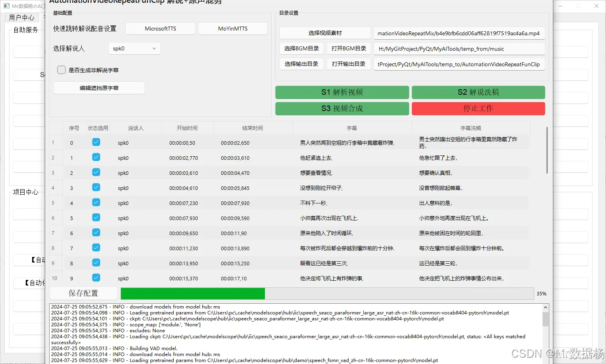Click the 序号 column header

tap(74, 128)
